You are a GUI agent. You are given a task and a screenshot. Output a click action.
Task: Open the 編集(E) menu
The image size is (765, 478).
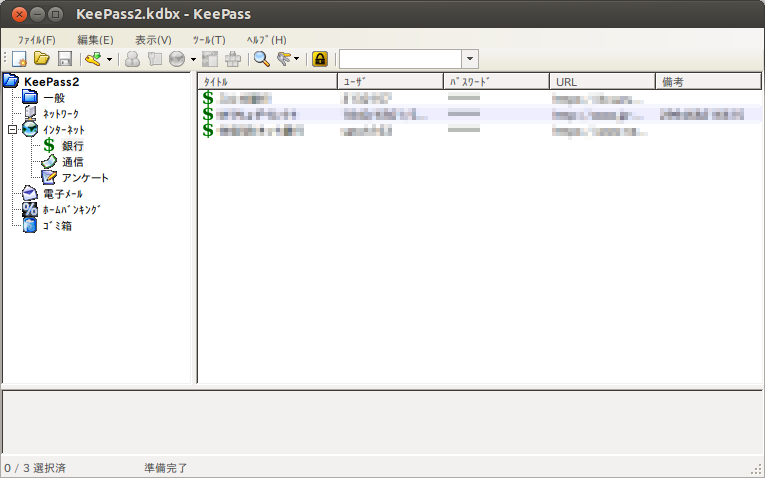click(95, 40)
